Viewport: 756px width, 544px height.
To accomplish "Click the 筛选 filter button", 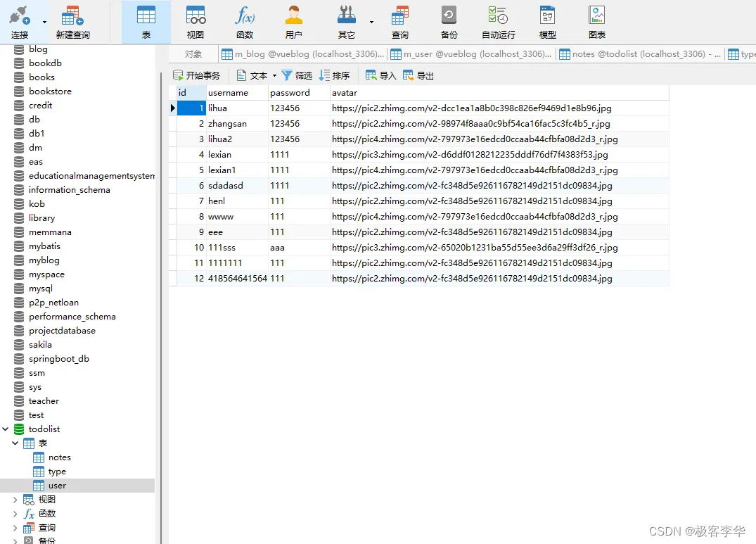I will click(x=297, y=75).
